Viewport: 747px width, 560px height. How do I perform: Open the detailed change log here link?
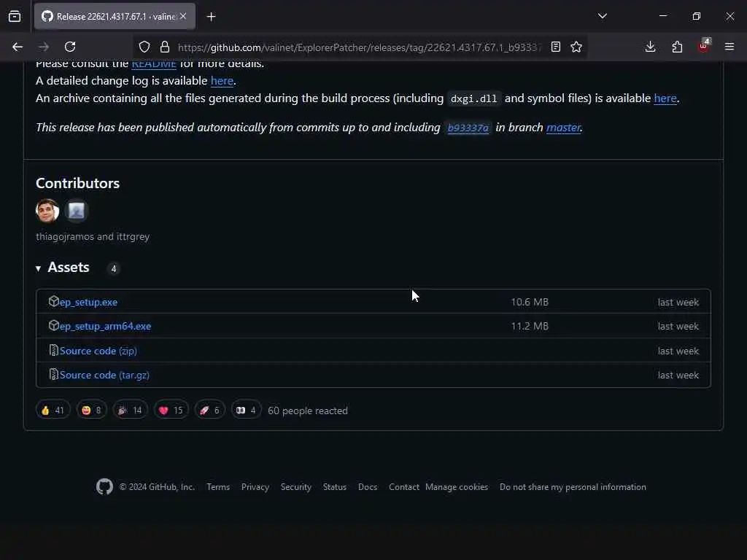pyautogui.click(x=222, y=80)
